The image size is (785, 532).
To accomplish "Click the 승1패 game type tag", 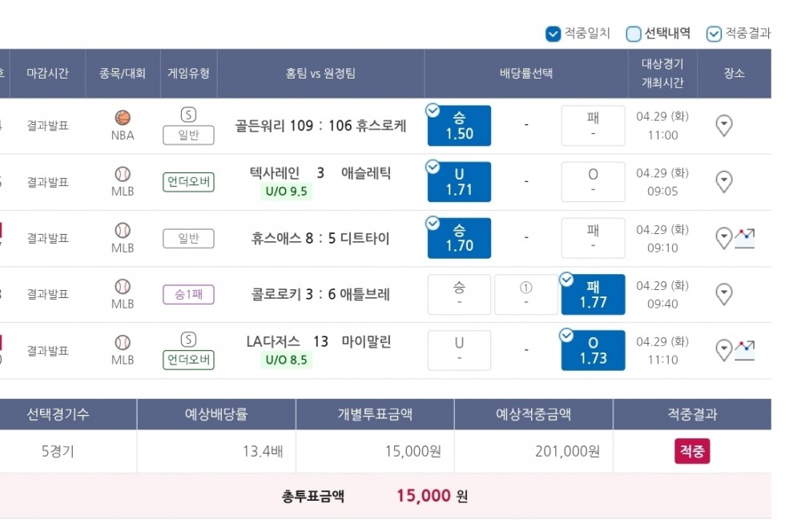I will [188, 295].
